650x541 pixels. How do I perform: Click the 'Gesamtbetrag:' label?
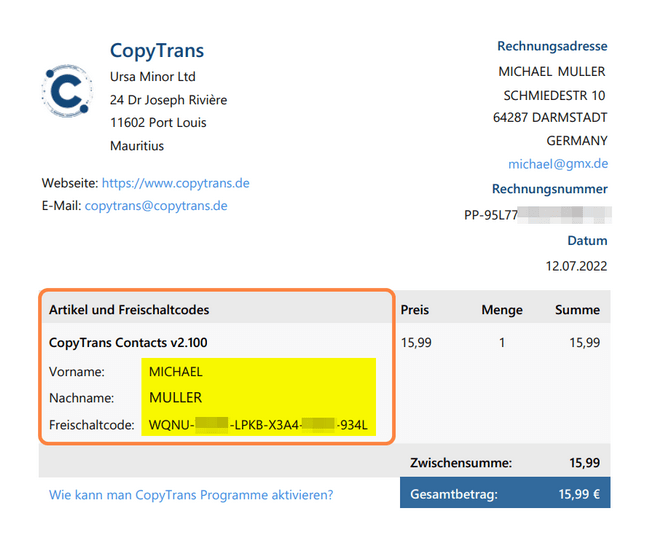(x=454, y=495)
